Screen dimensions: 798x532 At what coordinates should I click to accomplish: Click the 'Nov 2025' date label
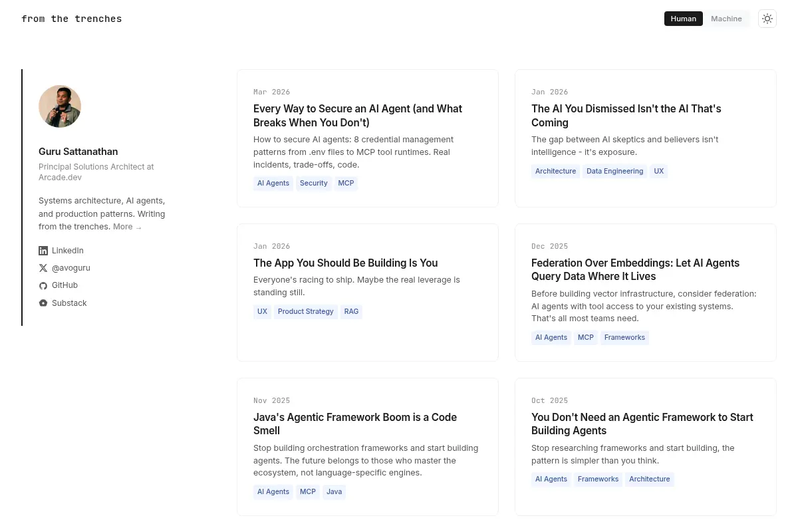(x=271, y=400)
